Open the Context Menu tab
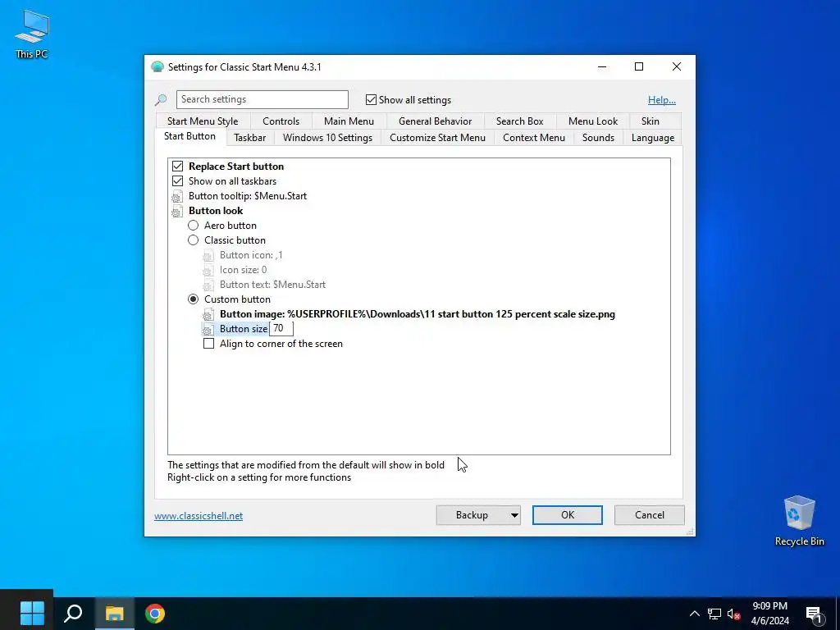This screenshot has width=840, height=630. click(533, 138)
